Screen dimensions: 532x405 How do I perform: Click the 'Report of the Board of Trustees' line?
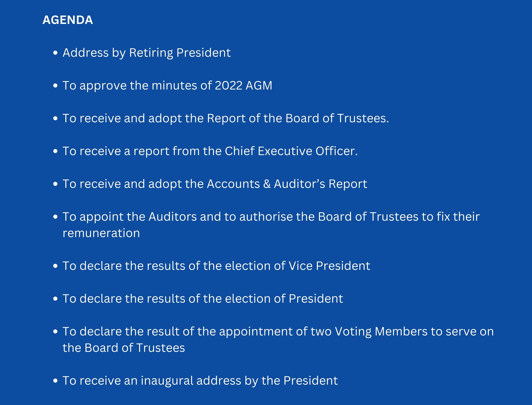pyautogui.click(x=226, y=118)
